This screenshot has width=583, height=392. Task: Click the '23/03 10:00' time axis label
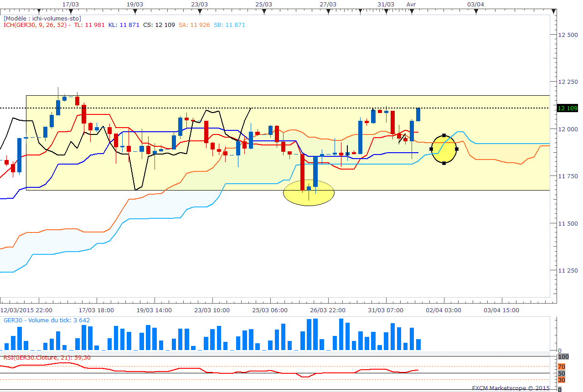(212, 310)
